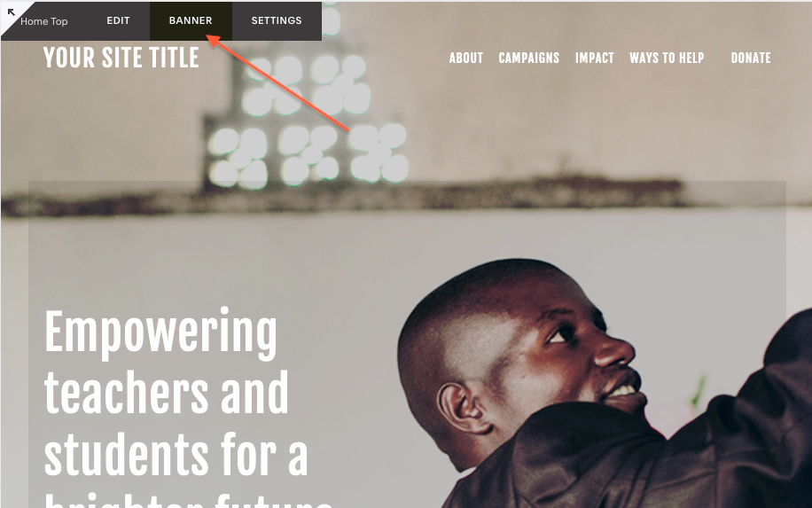The height and width of the screenshot is (508, 812).
Task: Open the EDIT option in the section toolbar
Action: click(x=118, y=20)
